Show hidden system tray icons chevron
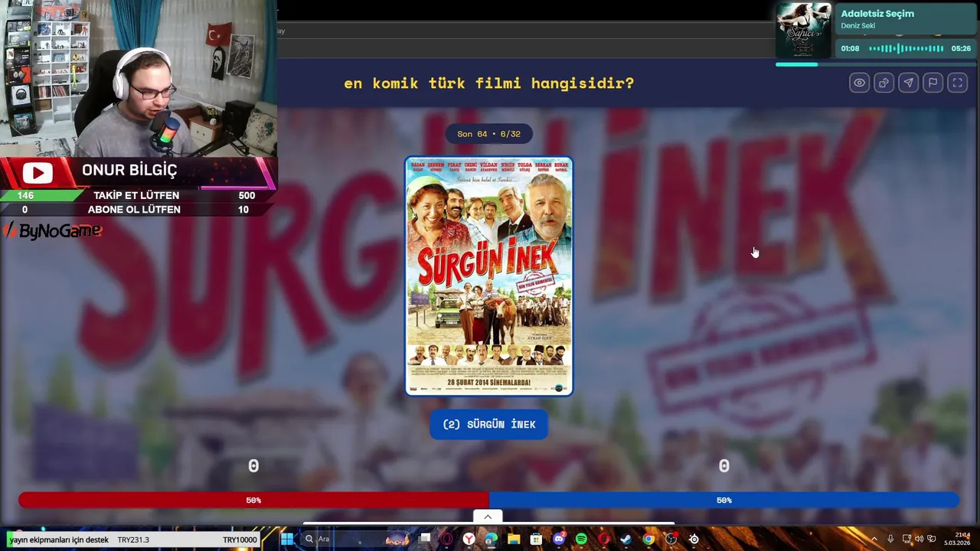This screenshot has height=551, width=980. [x=874, y=540]
